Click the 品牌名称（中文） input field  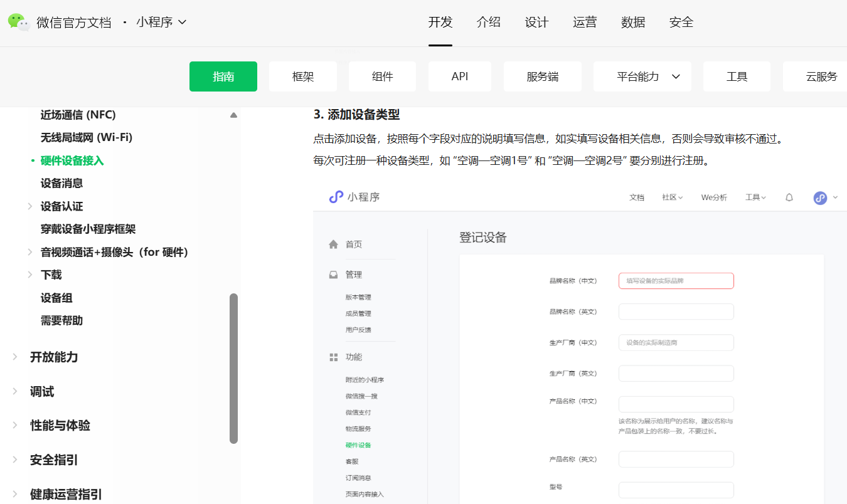point(676,281)
